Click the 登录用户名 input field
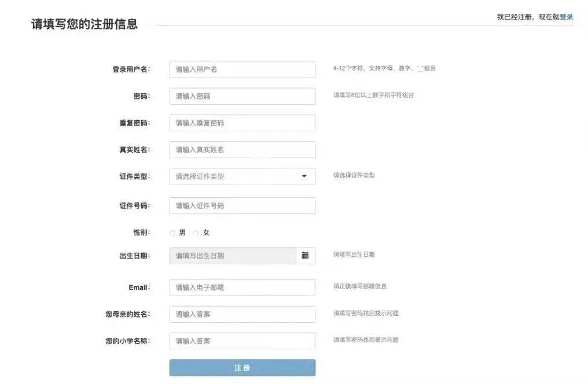The width and height of the screenshot is (588, 384). [242, 68]
